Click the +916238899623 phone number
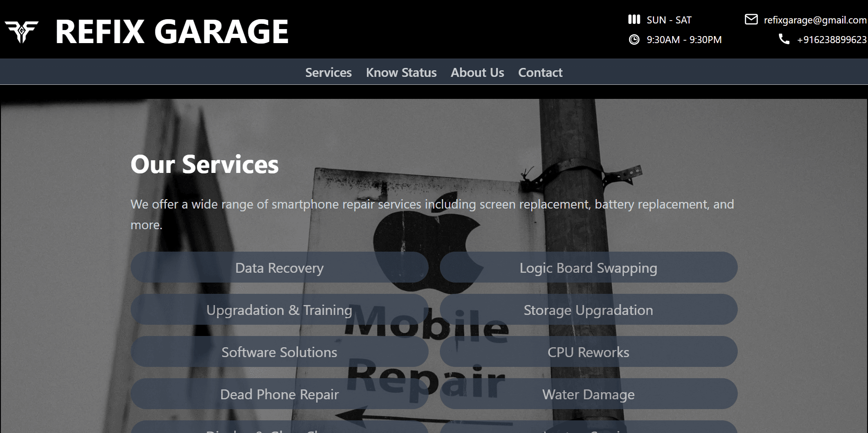 point(832,39)
